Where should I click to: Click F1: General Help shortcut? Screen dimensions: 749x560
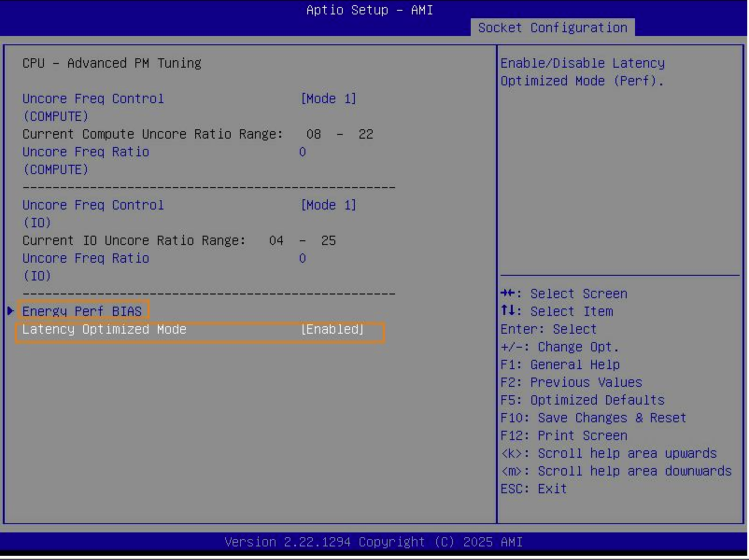560,364
